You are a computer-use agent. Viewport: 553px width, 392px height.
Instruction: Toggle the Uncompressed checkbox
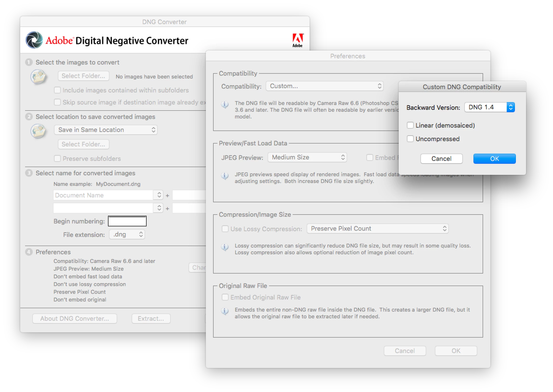coord(410,139)
